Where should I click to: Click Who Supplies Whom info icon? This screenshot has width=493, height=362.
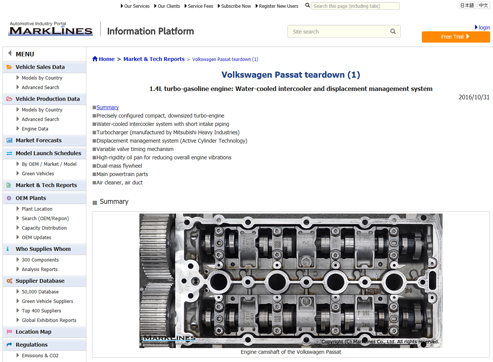click(x=8, y=249)
